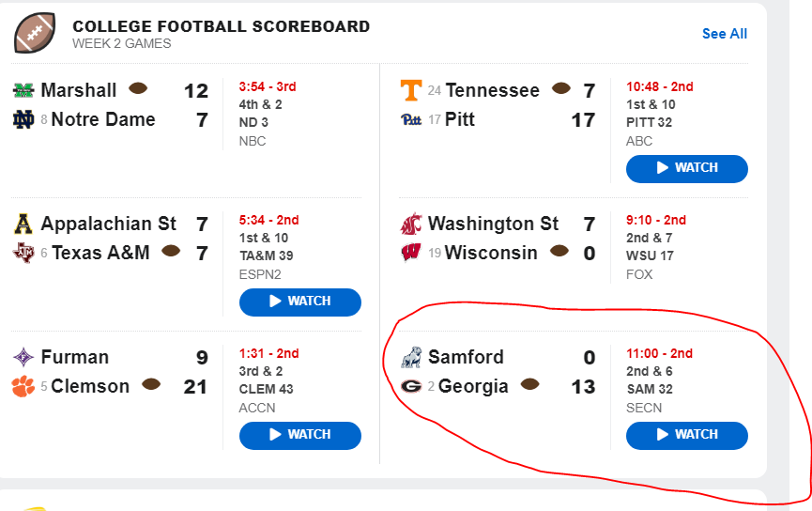Click the Marshall team logo
Screen dimensions: 812x511
(23, 90)
